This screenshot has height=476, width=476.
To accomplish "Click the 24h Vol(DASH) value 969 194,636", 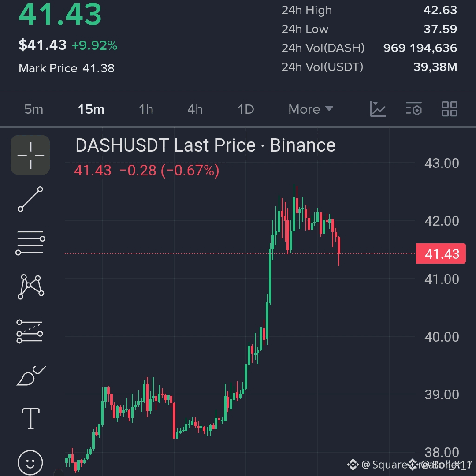I will click(x=420, y=48).
